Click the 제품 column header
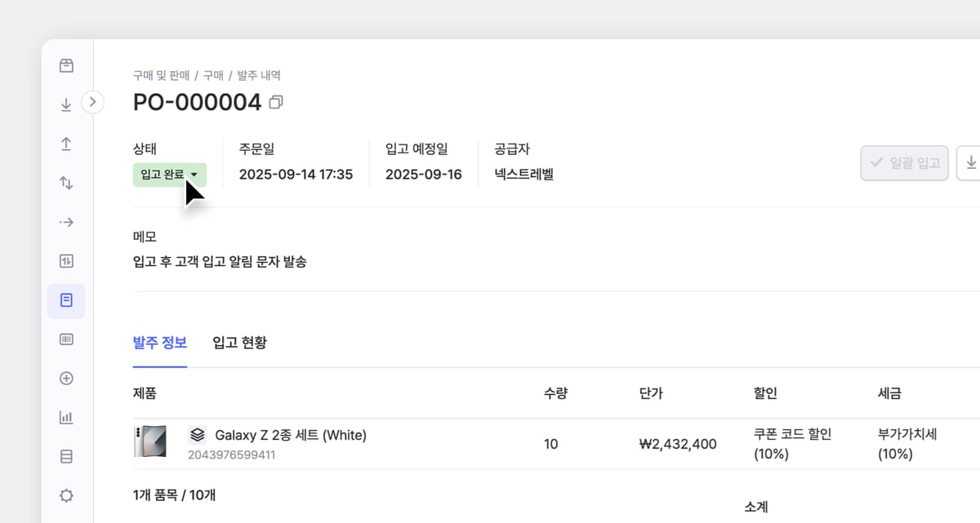 point(145,393)
